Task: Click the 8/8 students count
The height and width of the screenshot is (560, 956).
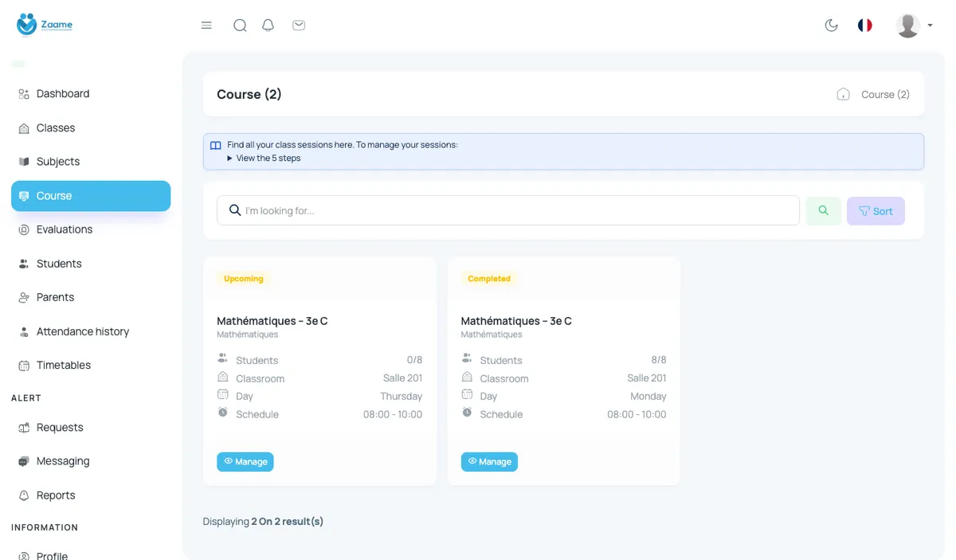Action: [659, 360]
